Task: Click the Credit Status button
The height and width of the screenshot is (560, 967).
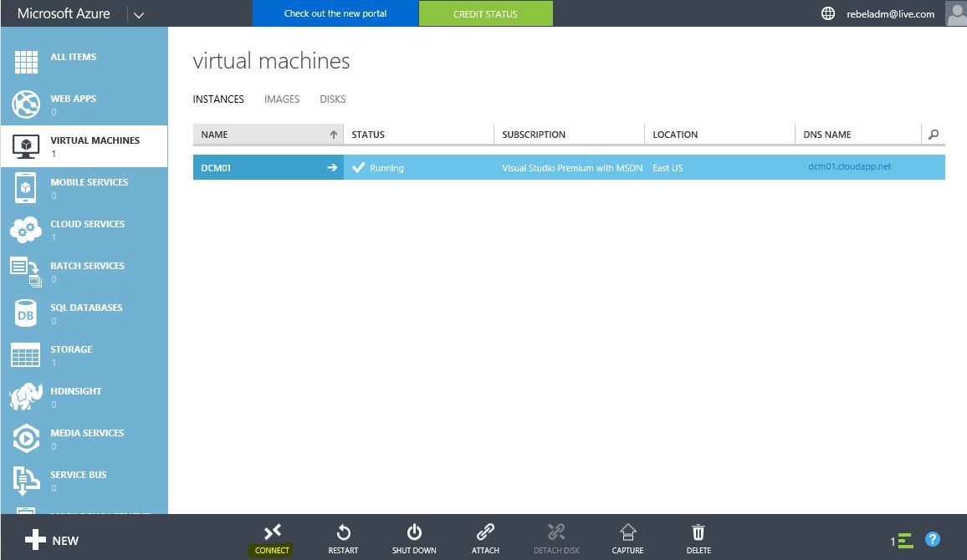Action: click(x=485, y=13)
